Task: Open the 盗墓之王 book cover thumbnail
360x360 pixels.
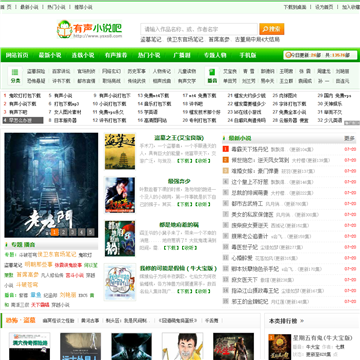Action: 120,151
